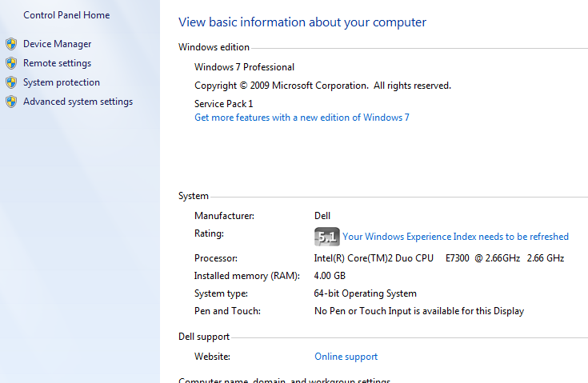Click the Windows edition section header
This screenshot has width=588, height=383.
tap(214, 47)
